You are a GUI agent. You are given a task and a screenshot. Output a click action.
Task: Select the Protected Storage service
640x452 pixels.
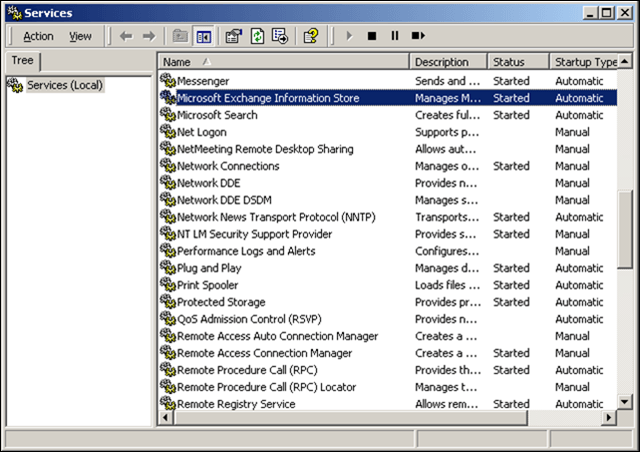pyautogui.click(x=388, y=302)
